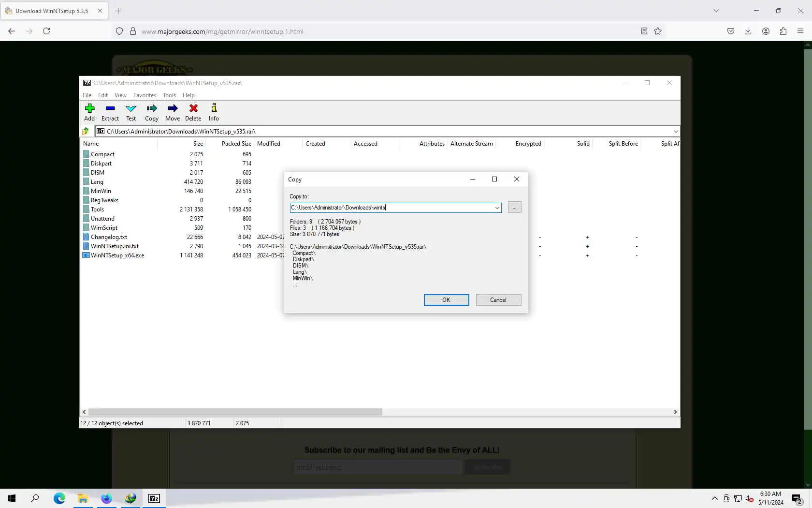Go back in Firefox browser
The height and width of the screenshot is (508, 812).
click(12, 31)
